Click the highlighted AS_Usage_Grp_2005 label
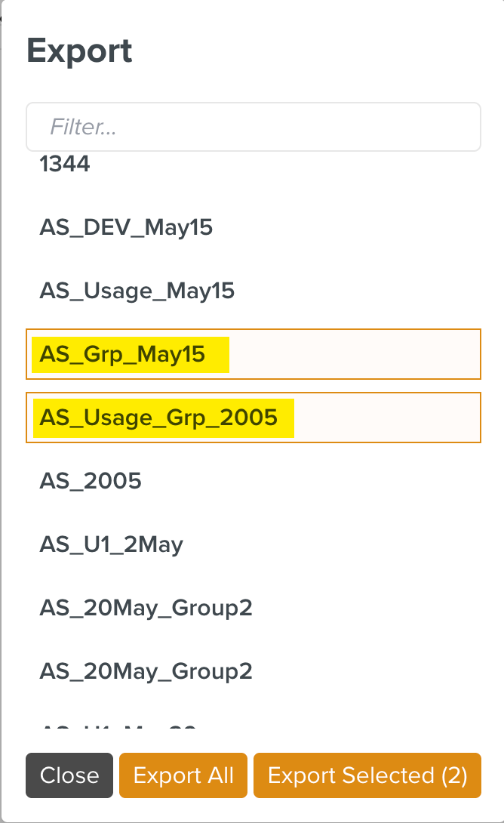This screenshot has width=504, height=823. click(162, 418)
